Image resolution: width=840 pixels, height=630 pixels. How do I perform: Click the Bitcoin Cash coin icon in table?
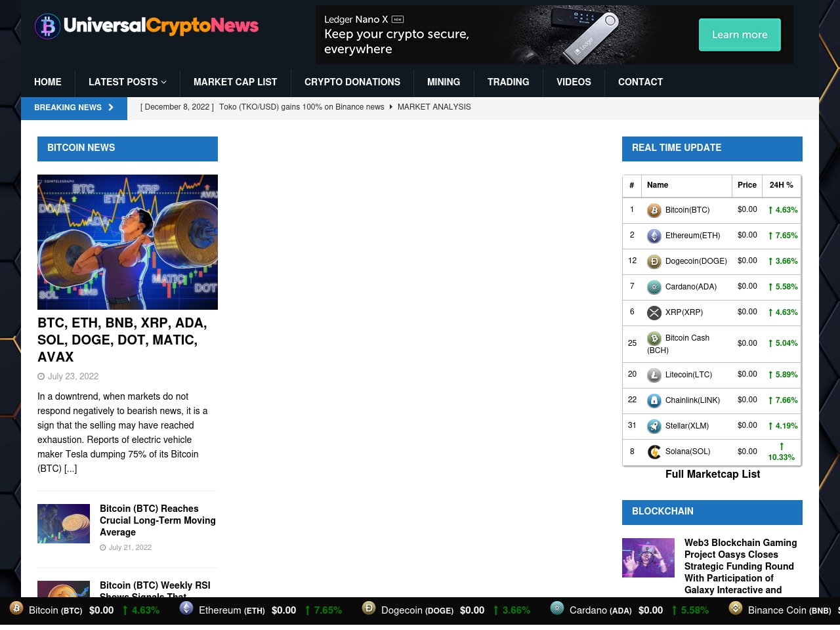654,339
